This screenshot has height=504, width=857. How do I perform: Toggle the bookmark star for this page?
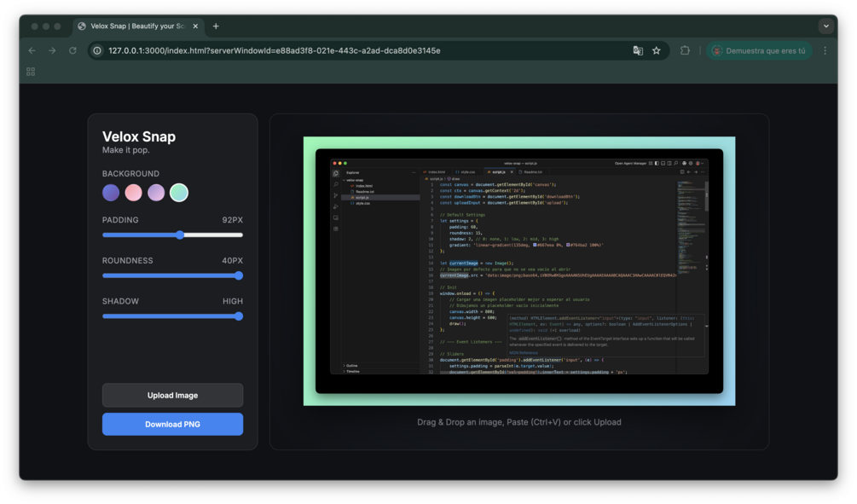657,50
